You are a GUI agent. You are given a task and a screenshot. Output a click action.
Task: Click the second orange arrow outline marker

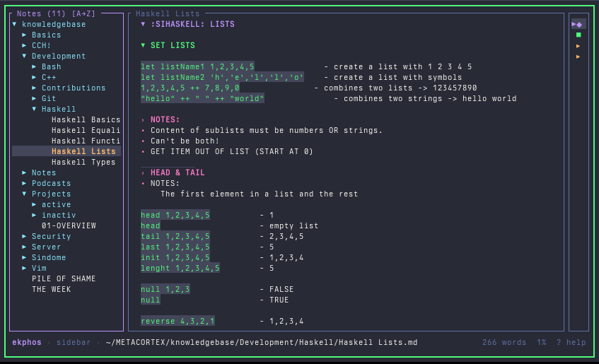tap(578, 56)
